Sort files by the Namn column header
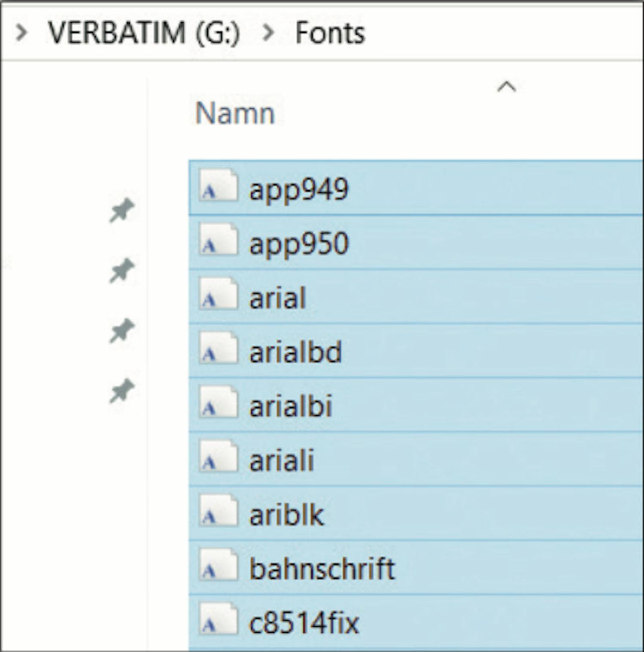 [235, 114]
